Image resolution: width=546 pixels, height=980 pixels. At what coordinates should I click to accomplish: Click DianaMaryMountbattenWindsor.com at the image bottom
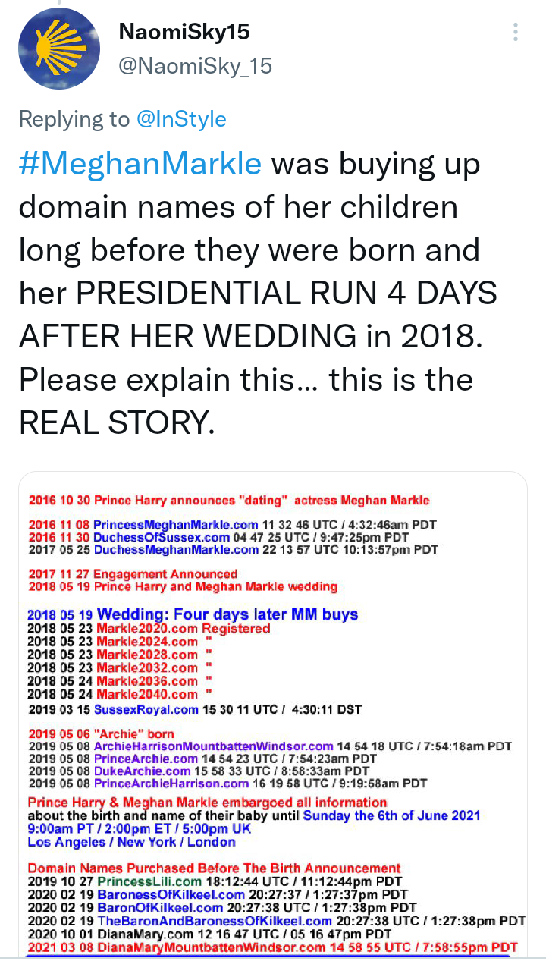coord(199,947)
